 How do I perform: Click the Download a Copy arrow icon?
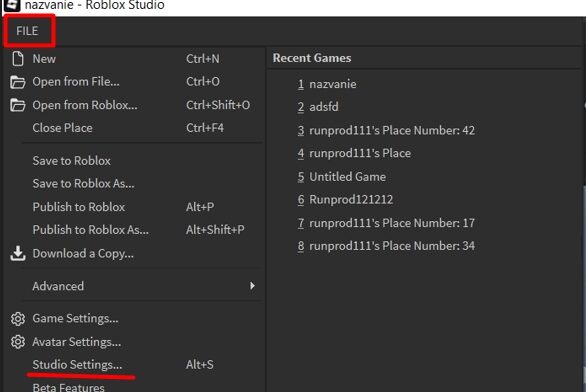(x=18, y=253)
